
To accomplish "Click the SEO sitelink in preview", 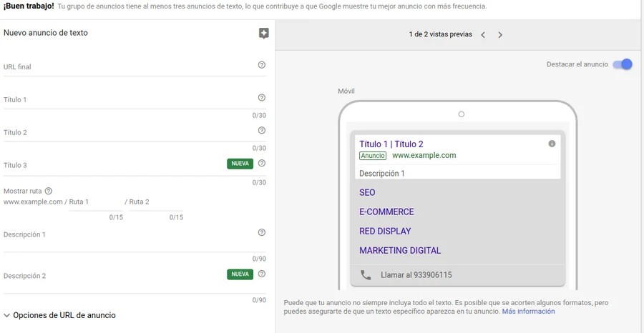I will 367,193.
